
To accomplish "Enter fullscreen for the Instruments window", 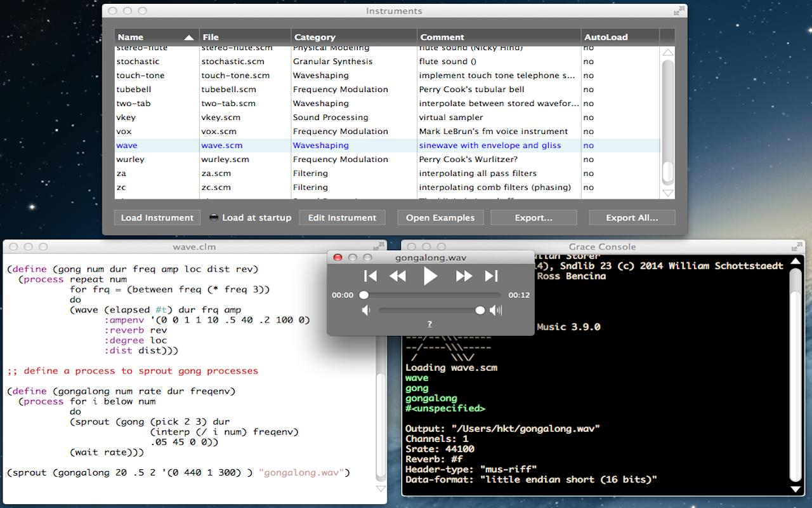I will (x=679, y=11).
